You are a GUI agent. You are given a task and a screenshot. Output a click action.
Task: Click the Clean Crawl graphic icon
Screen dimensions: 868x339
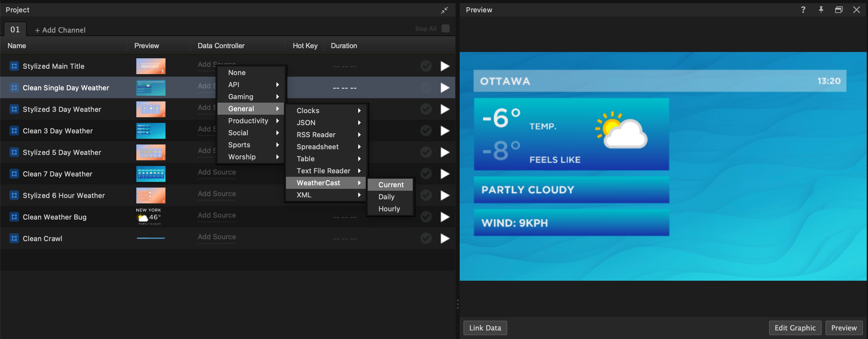14,238
